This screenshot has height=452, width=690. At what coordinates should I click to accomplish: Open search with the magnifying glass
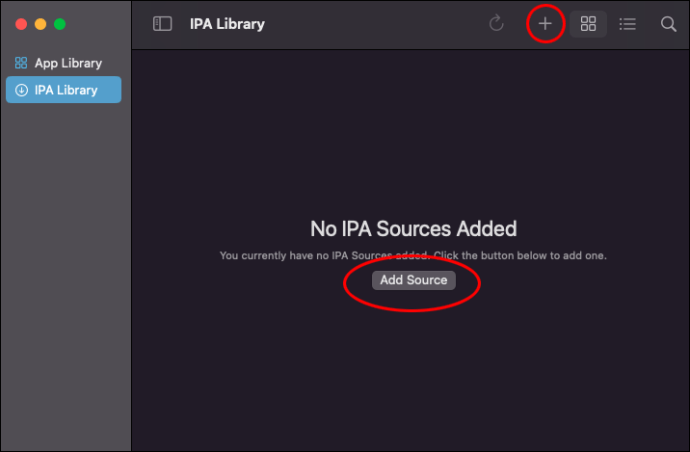pyautogui.click(x=668, y=24)
